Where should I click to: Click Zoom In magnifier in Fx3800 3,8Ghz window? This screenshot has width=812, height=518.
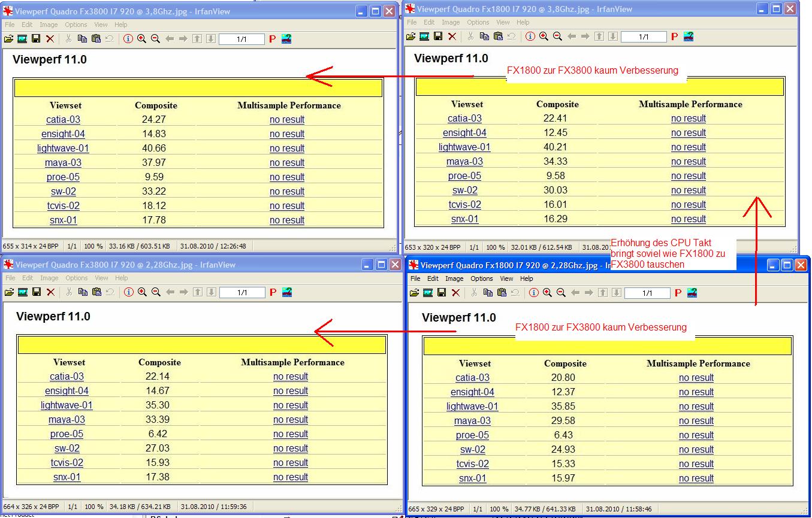(x=141, y=39)
